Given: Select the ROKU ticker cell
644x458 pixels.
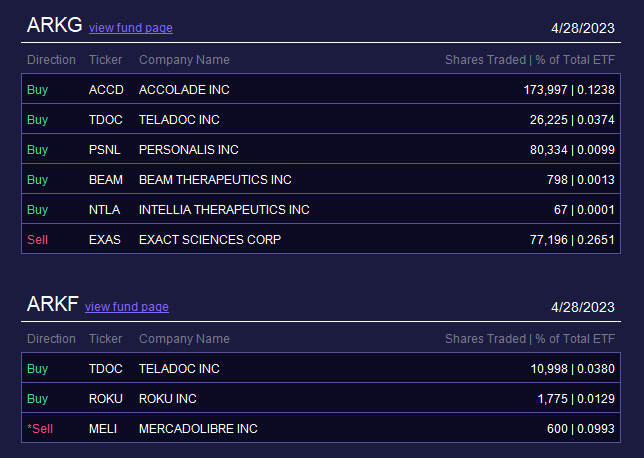Looking at the screenshot, I should click(106, 398).
